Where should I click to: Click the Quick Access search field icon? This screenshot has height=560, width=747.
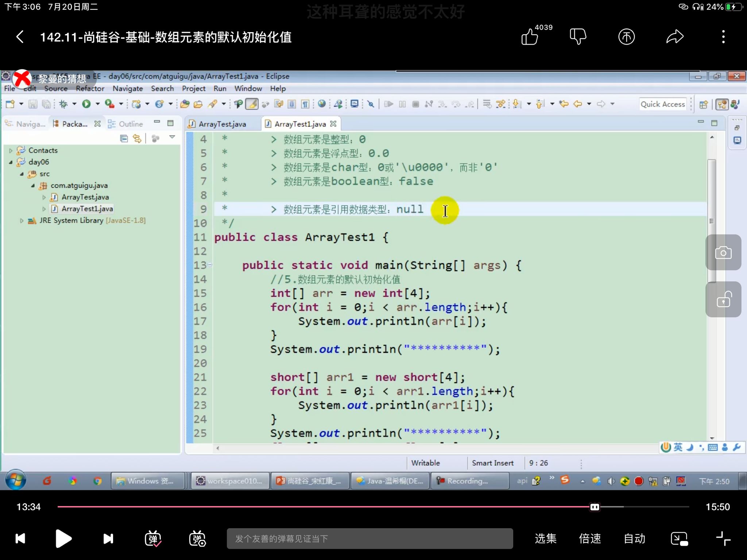tap(662, 104)
